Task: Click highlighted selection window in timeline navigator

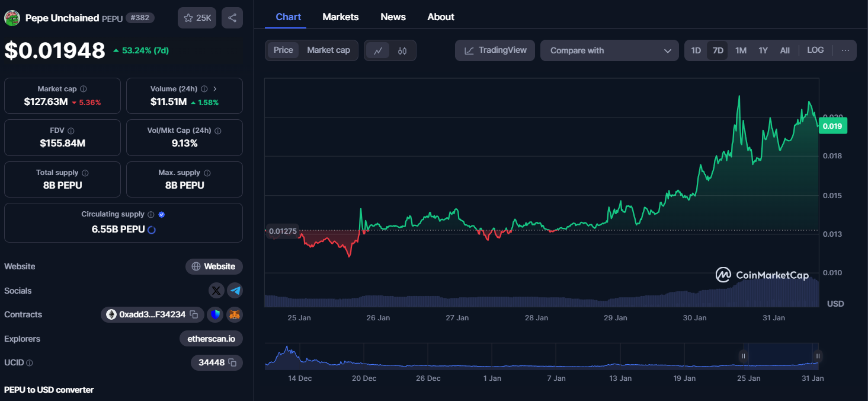Action: 780,357
